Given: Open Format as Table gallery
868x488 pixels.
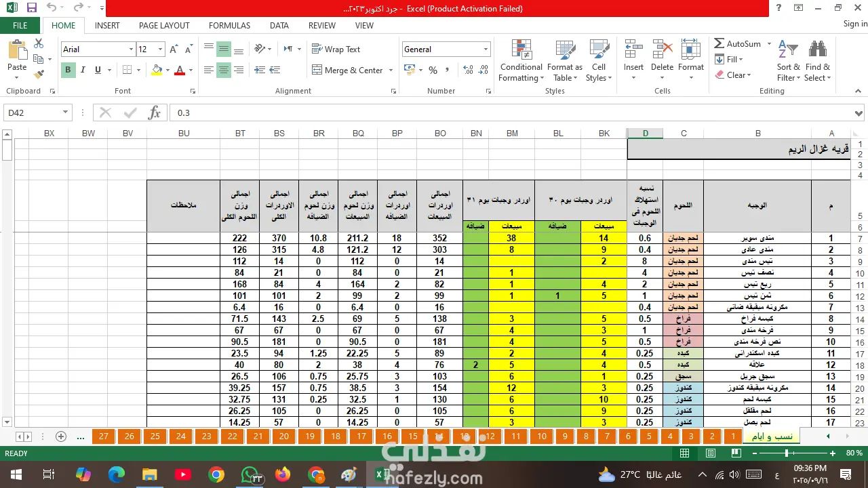Looking at the screenshot, I should pyautogui.click(x=565, y=61).
